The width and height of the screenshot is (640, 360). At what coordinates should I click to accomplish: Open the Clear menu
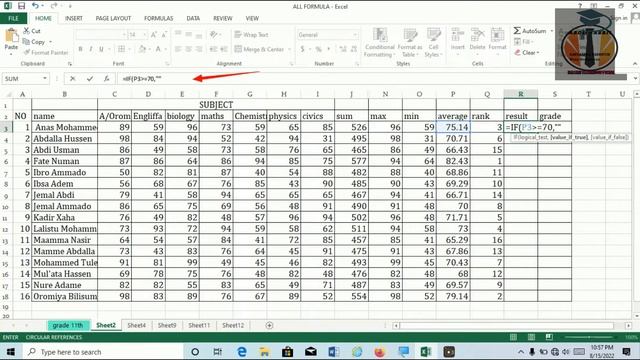527,52
